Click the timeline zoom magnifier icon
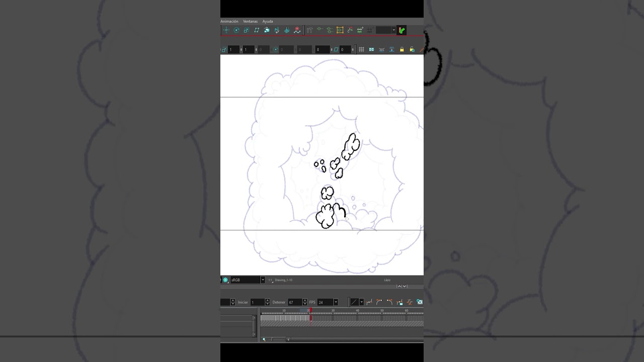The image size is (644, 362). click(264, 339)
